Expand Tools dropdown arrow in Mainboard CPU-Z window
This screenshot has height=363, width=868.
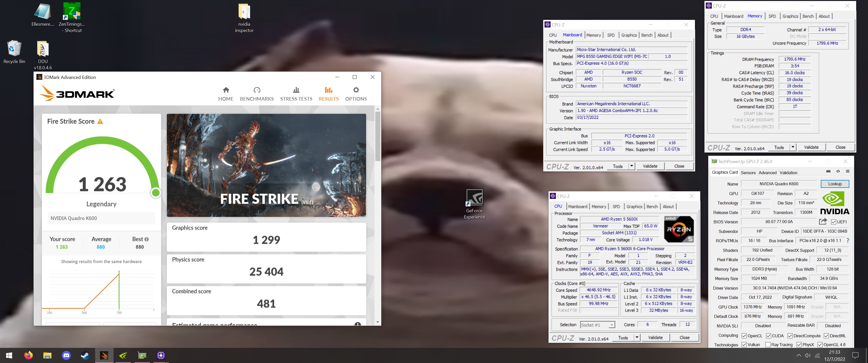pos(632,166)
